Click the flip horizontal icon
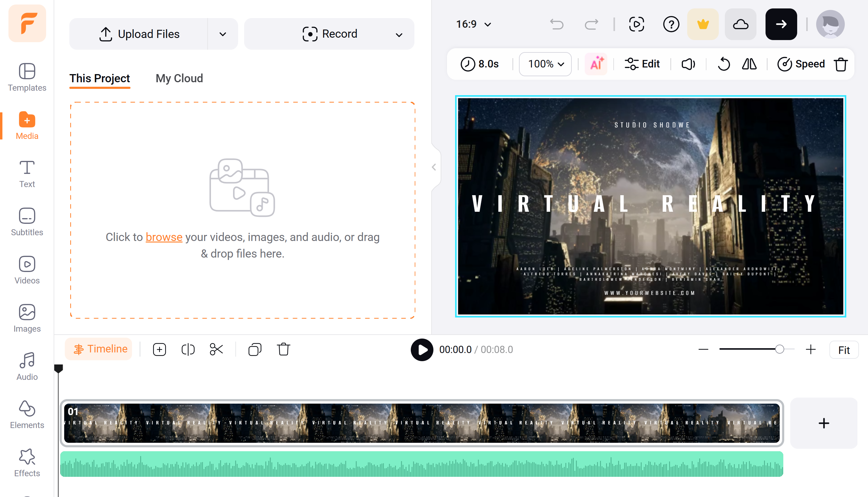The image size is (868, 497). [x=749, y=64]
